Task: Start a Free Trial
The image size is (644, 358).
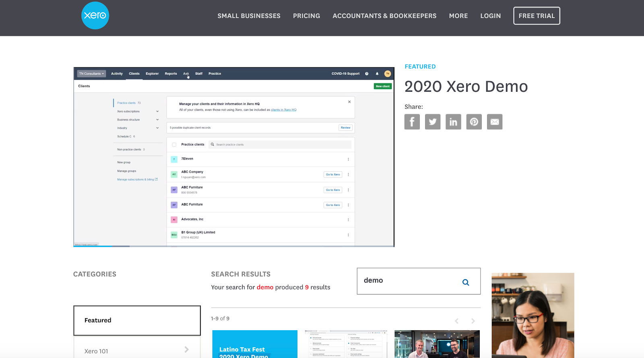Action: (x=537, y=16)
